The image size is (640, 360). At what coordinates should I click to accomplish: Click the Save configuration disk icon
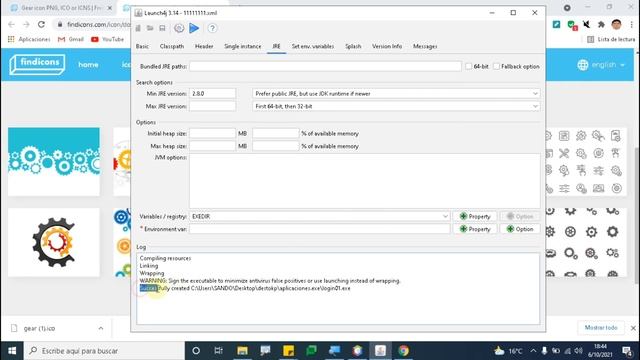(x=162, y=28)
